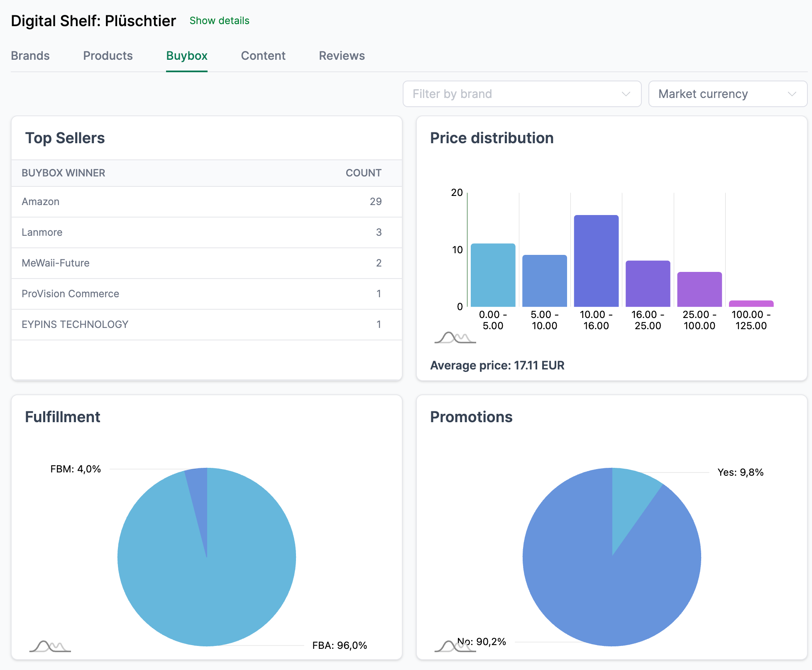Open the Content tab
The width and height of the screenshot is (812, 670).
pyautogui.click(x=263, y=56)
